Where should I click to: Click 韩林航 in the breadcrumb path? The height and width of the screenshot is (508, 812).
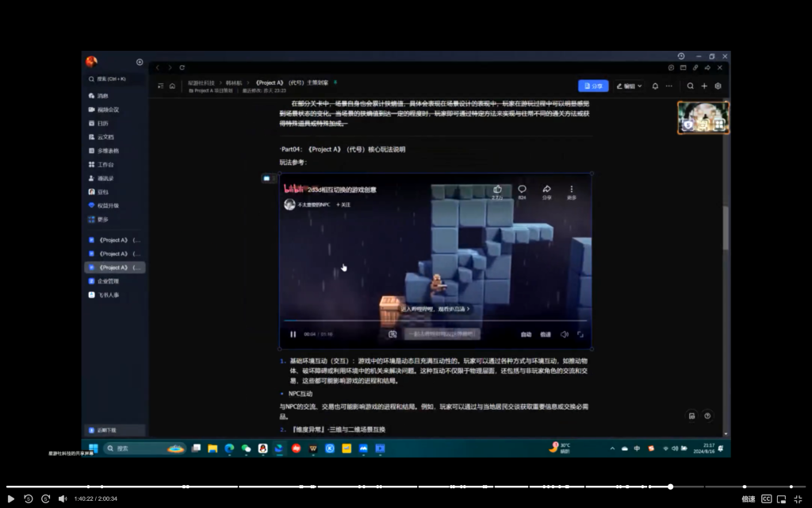[x=233, y=83]
